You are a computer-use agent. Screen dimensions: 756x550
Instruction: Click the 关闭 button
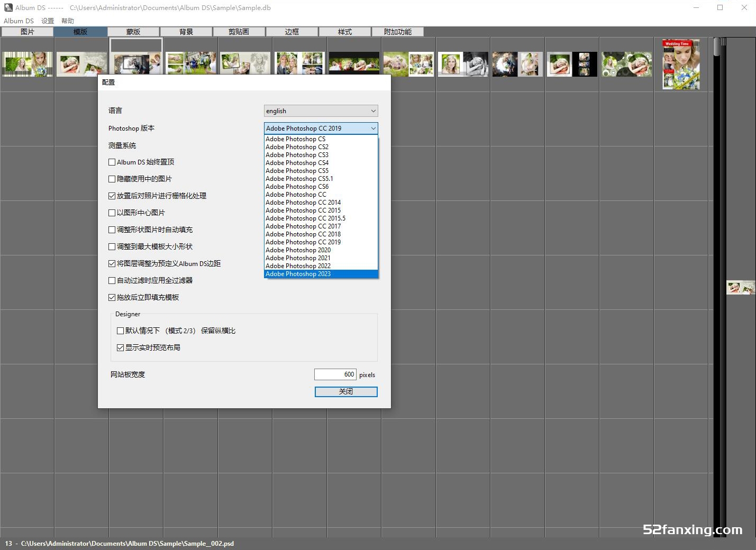point(346,392)
